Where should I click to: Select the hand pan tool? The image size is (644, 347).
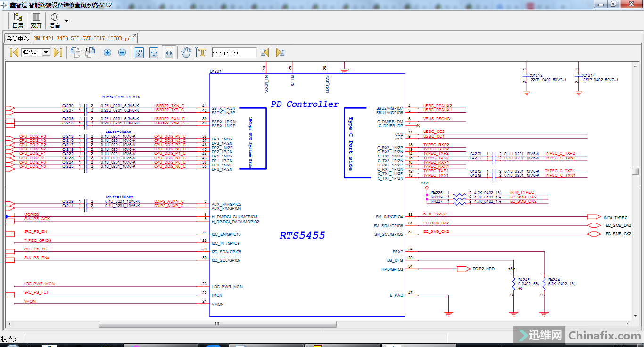tap(186, 52)
